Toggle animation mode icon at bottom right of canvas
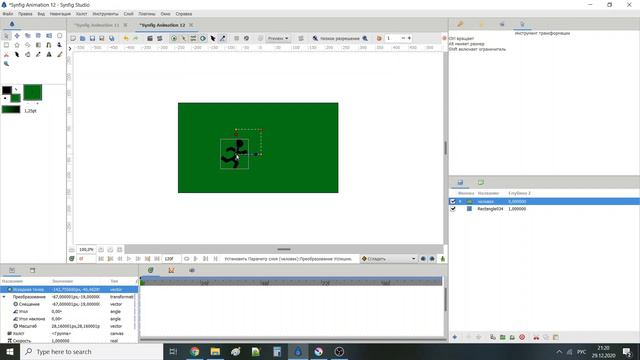The width and height of the screenshot is (640, 360). click(442, 259)
